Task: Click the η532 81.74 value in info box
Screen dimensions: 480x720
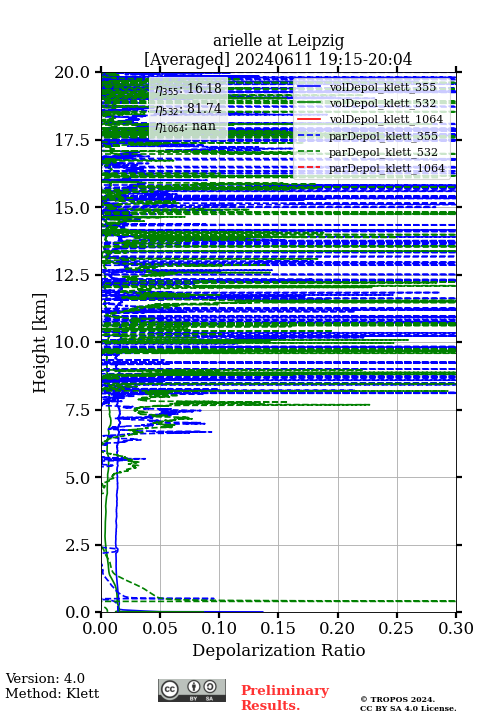Action: click(x=188, y=108)
